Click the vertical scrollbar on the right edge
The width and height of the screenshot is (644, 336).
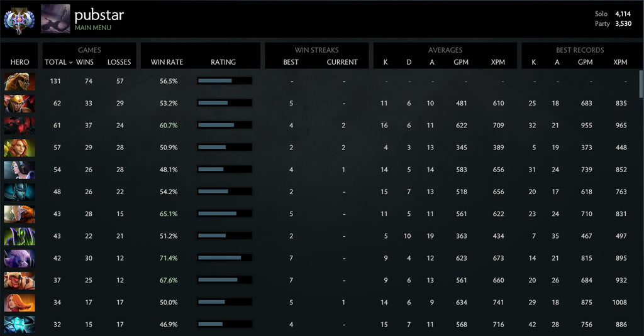(641, 85)
